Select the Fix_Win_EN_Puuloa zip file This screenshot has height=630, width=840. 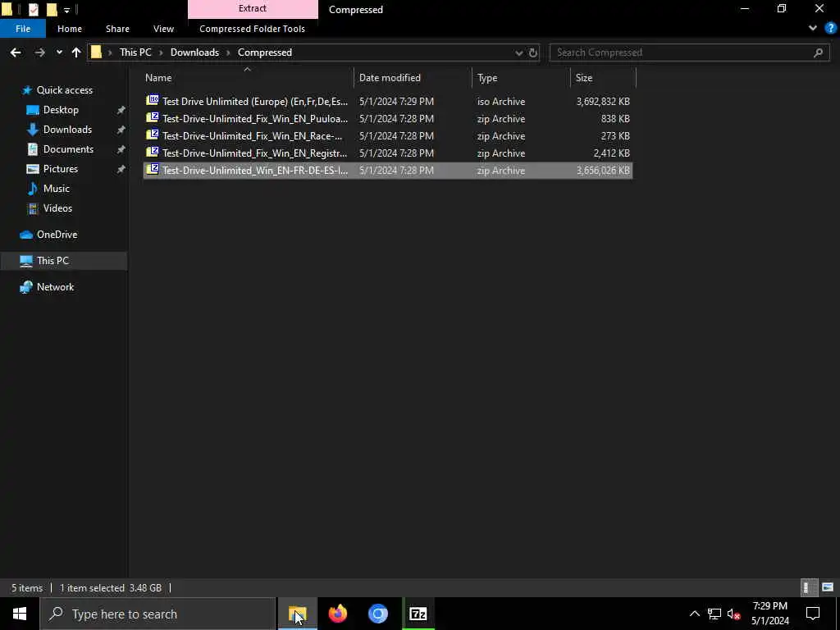388,119
